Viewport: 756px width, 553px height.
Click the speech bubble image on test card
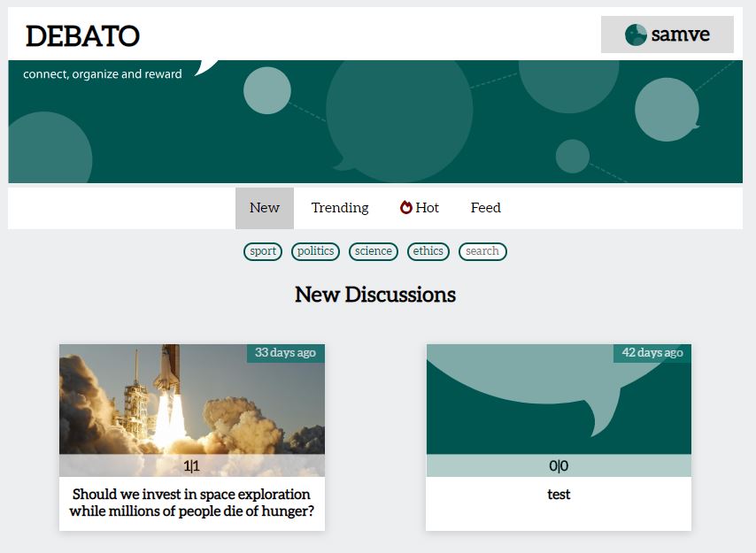pos(559,398)
